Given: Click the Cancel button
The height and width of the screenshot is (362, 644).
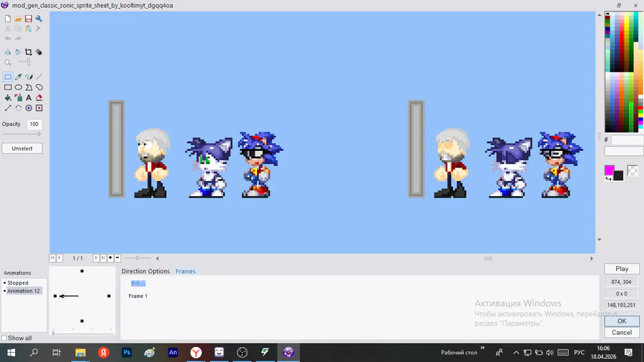Looking at the screenshot, I should [622, 333].
